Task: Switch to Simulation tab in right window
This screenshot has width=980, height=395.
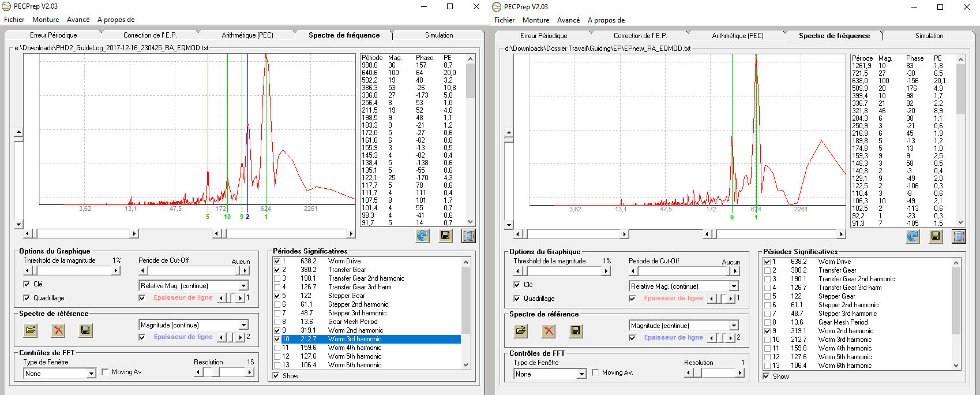Action: 929,36
